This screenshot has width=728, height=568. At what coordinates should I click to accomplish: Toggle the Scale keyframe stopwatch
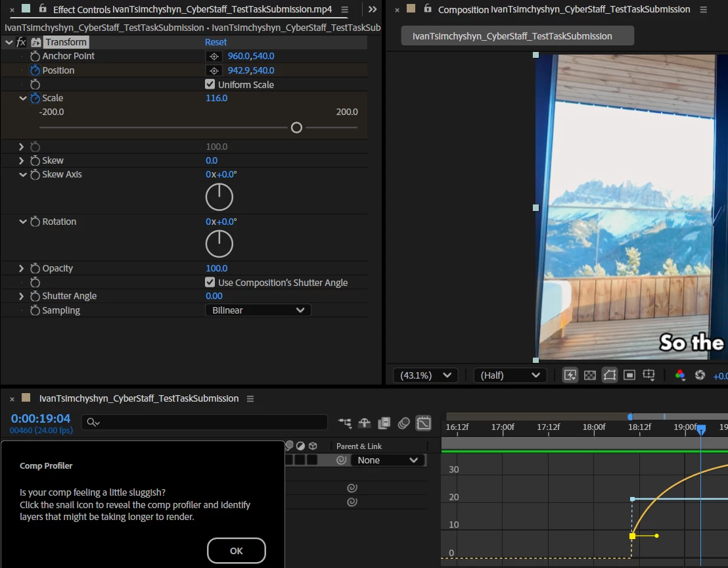pyautogui.click(x=35, y=98)
